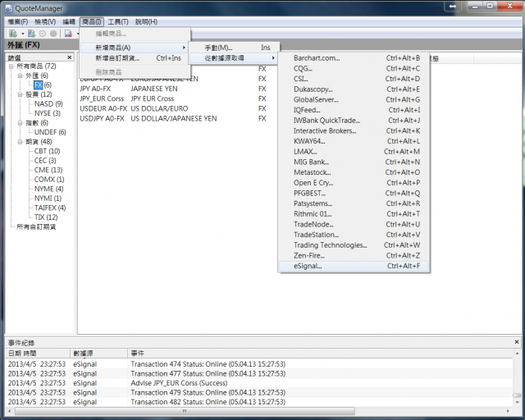Viewport: 525px width, 420px height.
Task: Click the grey round toolbar icon
Action: point(52,34)
